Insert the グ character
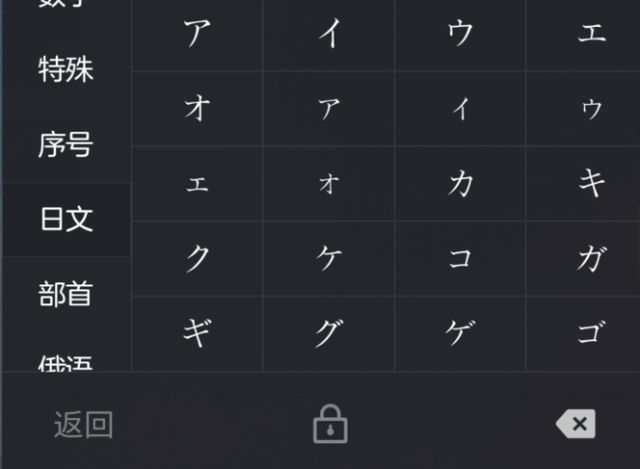 [329, 334]
